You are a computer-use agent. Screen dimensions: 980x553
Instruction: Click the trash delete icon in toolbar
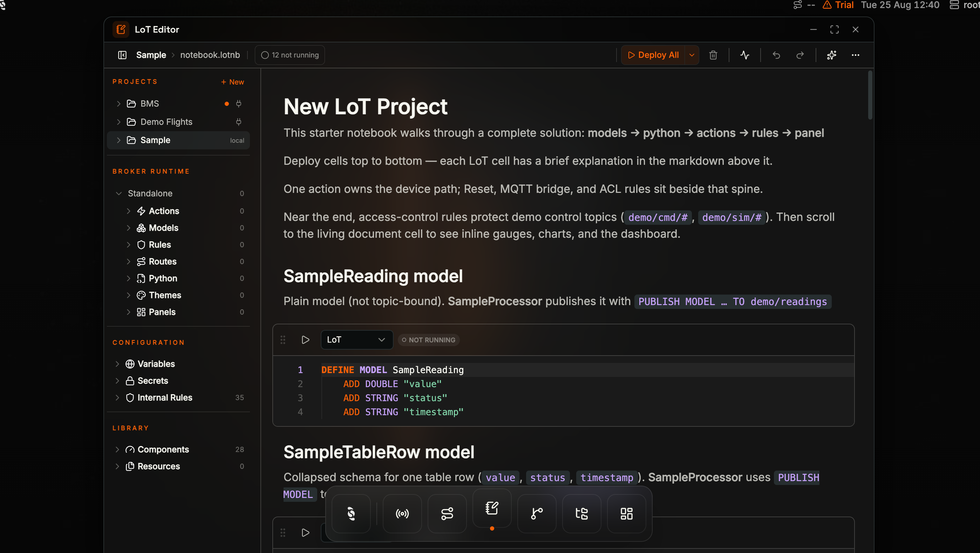pos(713,55)
